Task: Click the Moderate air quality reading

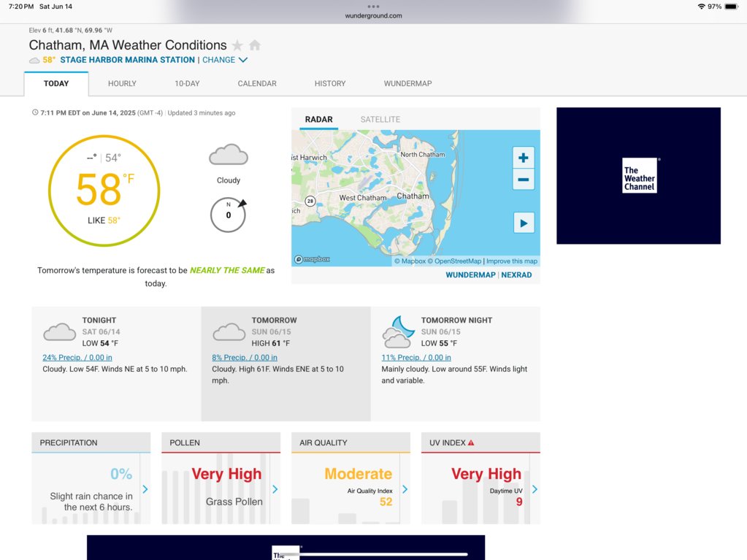Action: [359, 474]
